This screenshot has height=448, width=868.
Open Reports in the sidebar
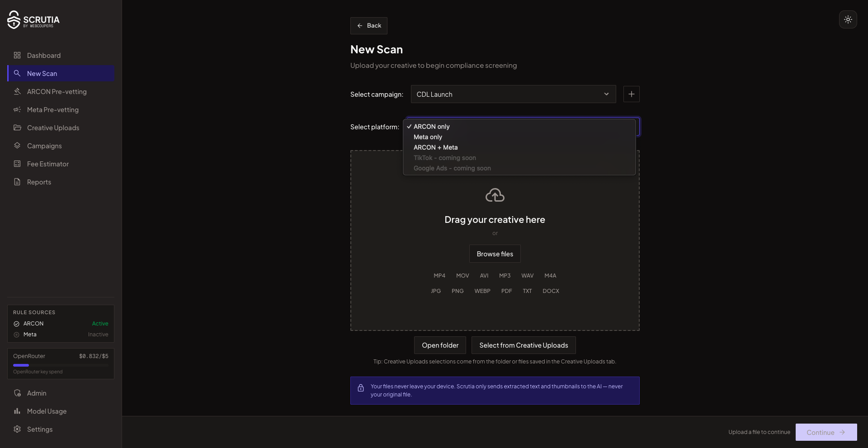coord(61,182)
